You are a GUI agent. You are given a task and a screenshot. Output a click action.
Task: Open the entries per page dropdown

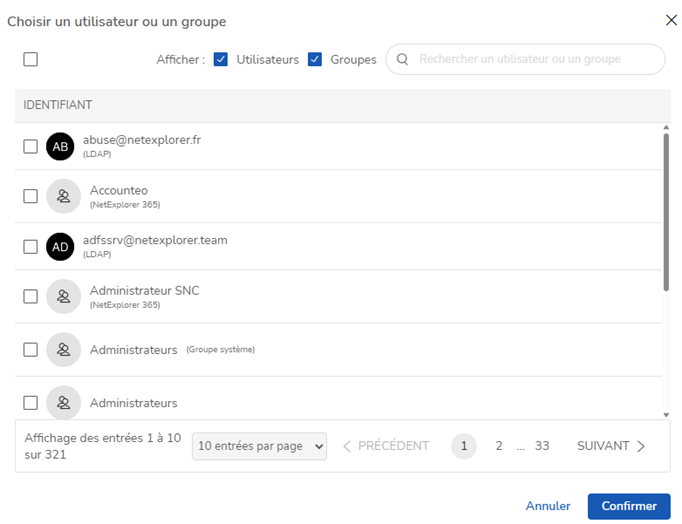tap(259, 446)
